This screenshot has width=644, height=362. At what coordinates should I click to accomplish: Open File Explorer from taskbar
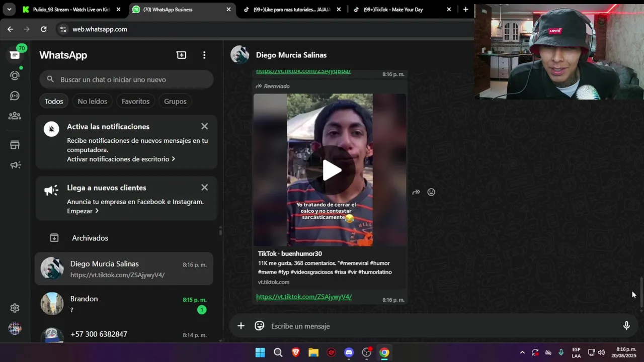(313, 352)
